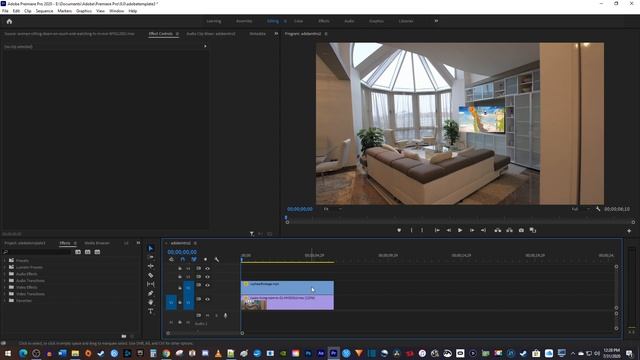Image resolution: width=640 pixels, height=360 pixels.
Task: Expand the Video Effects folder
Action: tap(5, 287)
